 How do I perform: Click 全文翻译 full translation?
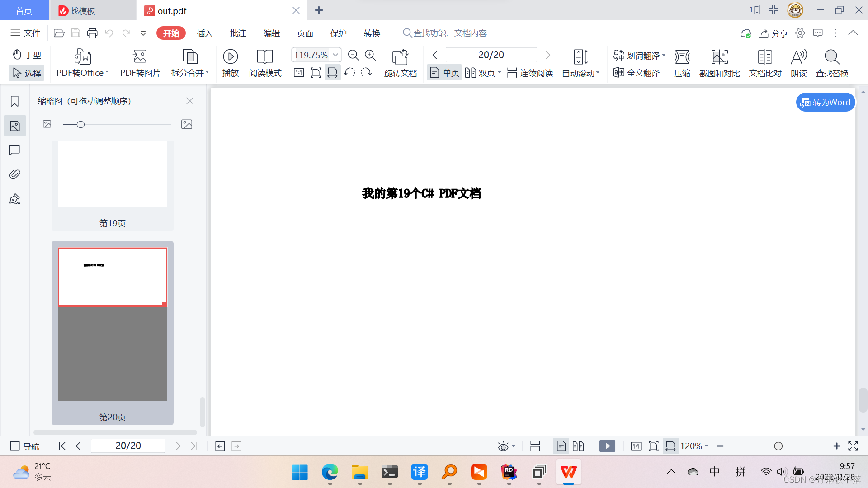(637, 73)
